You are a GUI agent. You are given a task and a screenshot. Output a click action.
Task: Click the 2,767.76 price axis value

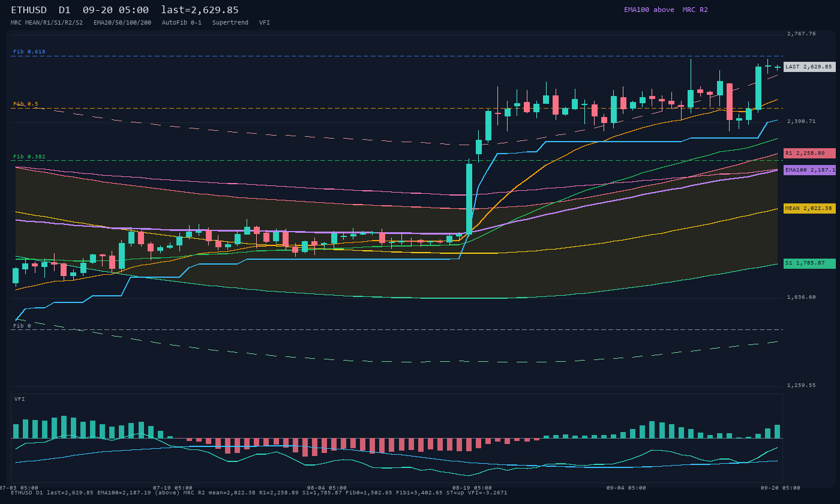[x=802, y=34]
